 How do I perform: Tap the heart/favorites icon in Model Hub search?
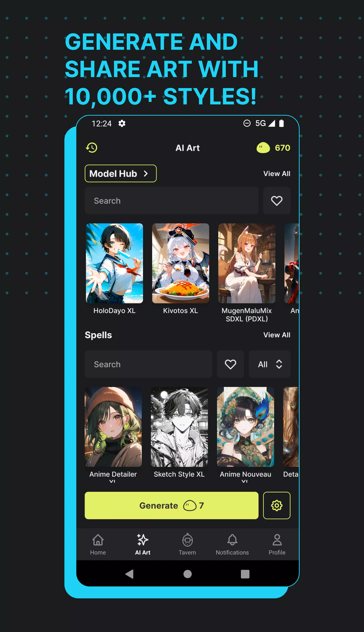(277, 201)
